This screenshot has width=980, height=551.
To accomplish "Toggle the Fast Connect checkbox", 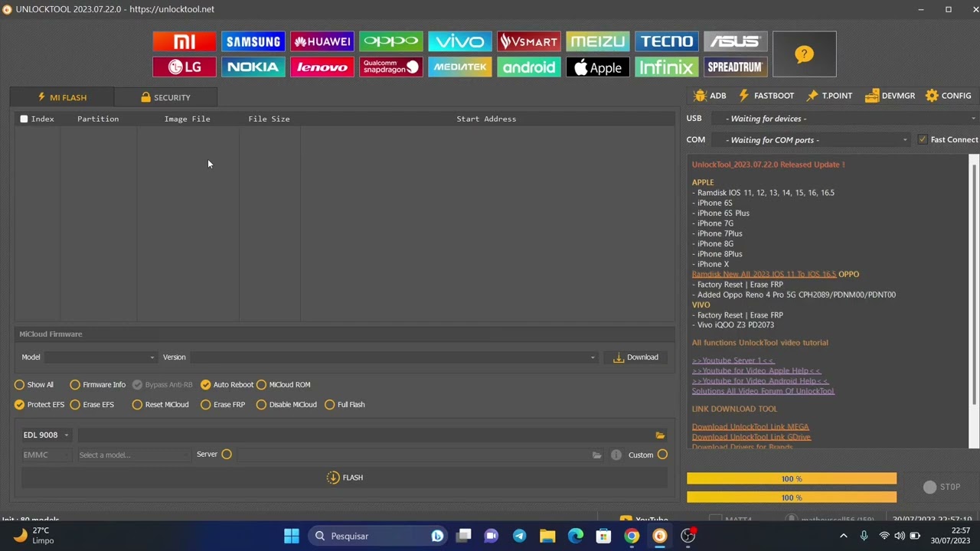I will pyautogui.click(x=923, y=139).
